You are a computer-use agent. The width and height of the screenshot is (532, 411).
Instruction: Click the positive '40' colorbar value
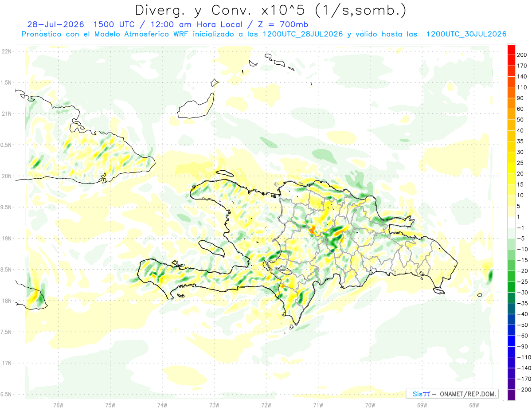(521, 130)
